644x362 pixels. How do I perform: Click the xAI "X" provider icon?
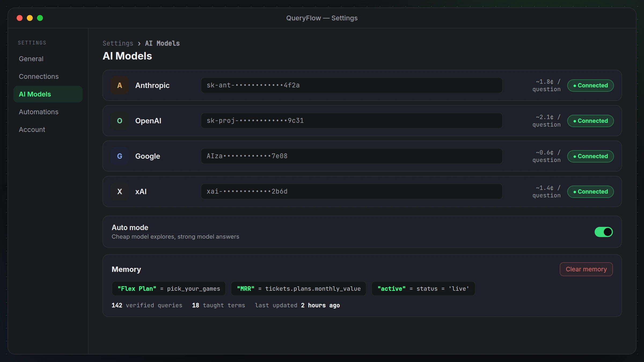coord(120,191)
